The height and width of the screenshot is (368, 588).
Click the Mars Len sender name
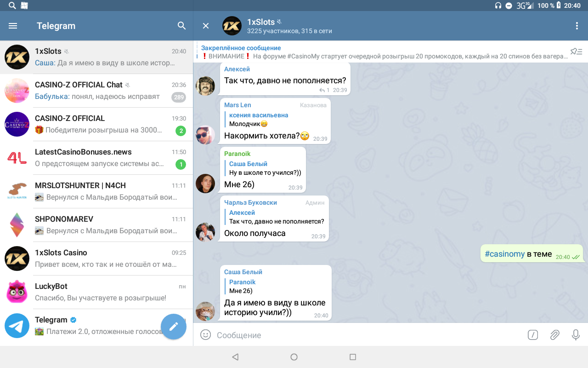[237, 105]
